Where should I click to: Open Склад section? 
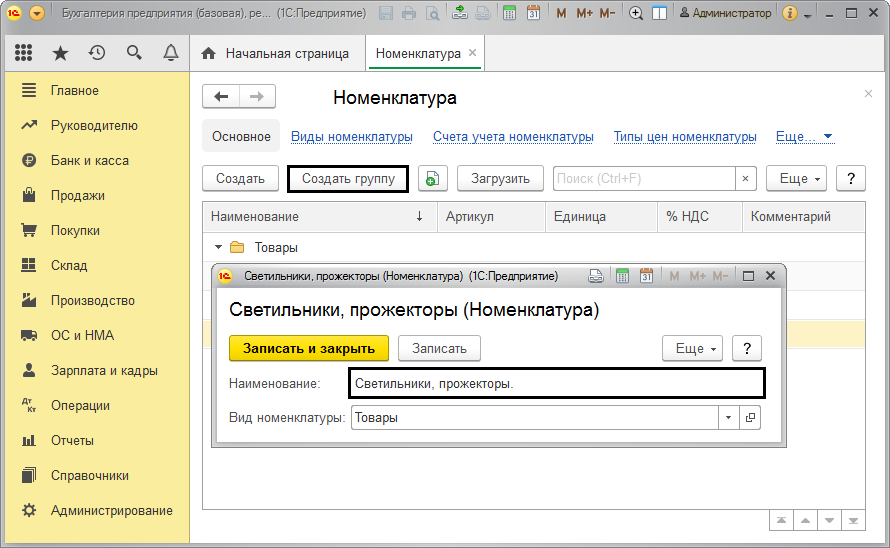tap(69, 265)
